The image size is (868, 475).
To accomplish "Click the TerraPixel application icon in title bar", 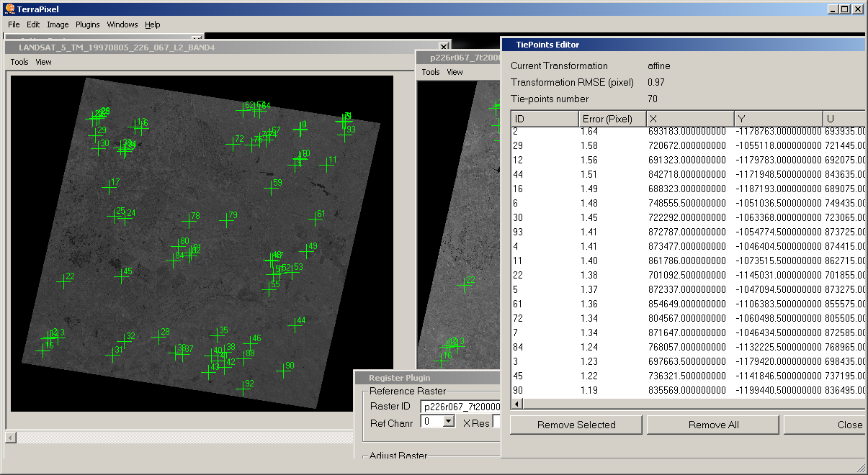I will (x=10, y=9).
